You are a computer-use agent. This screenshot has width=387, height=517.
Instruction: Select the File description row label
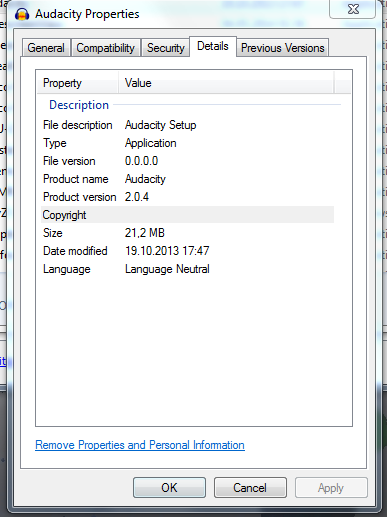[78, 125]
